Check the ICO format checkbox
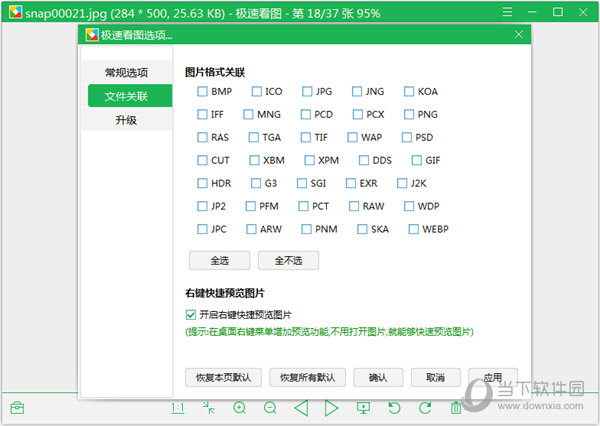 click(256, 91)
